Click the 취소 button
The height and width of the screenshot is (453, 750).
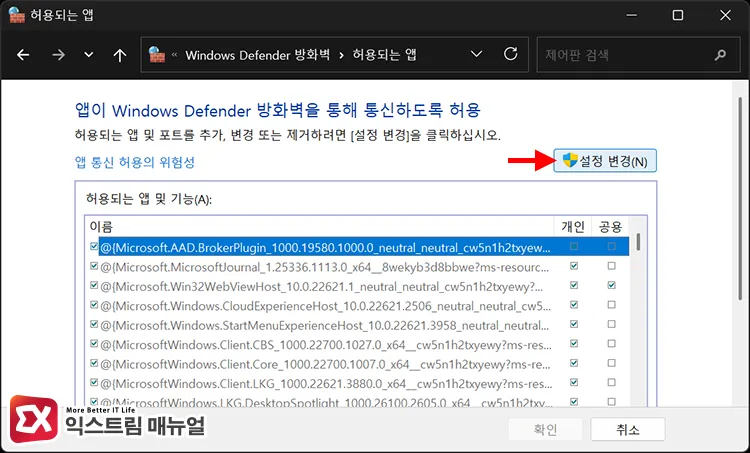[628, 430]
